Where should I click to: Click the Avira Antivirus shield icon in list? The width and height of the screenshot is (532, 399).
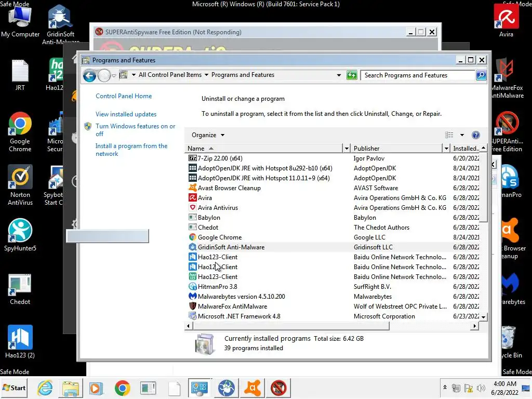click(192, 207)
